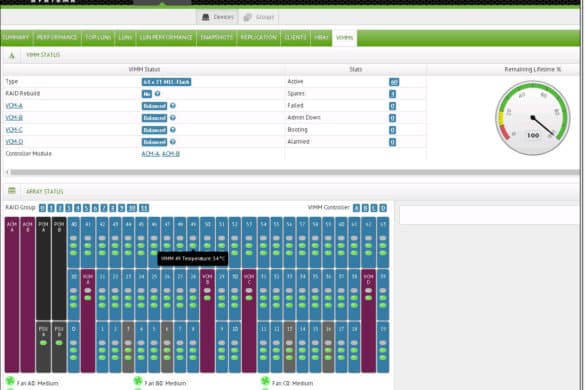The image size is (585, 390).
Task: Open the Devices view button
Action: click(218, 17)
